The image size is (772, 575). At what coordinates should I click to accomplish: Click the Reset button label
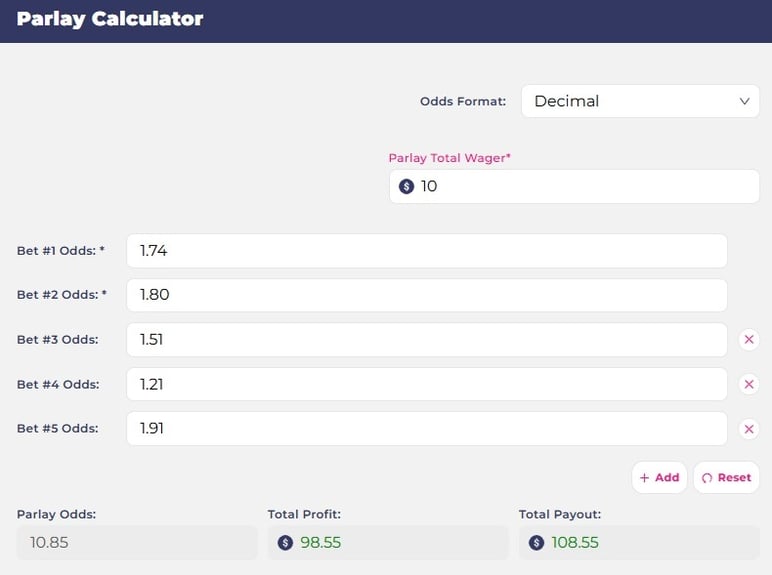(x=734, y=478)
